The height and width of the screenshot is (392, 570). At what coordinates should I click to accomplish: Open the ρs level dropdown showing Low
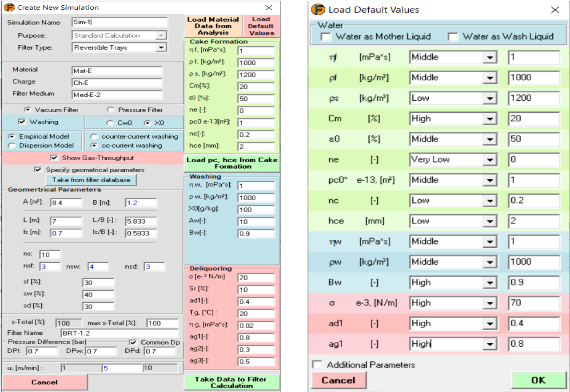click(489, 98)
